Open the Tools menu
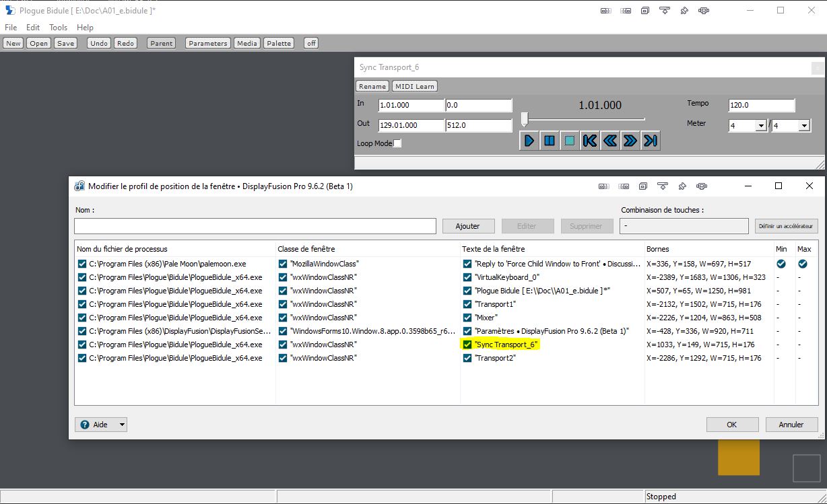Viewport: 827px width, 504px height. 59,28
